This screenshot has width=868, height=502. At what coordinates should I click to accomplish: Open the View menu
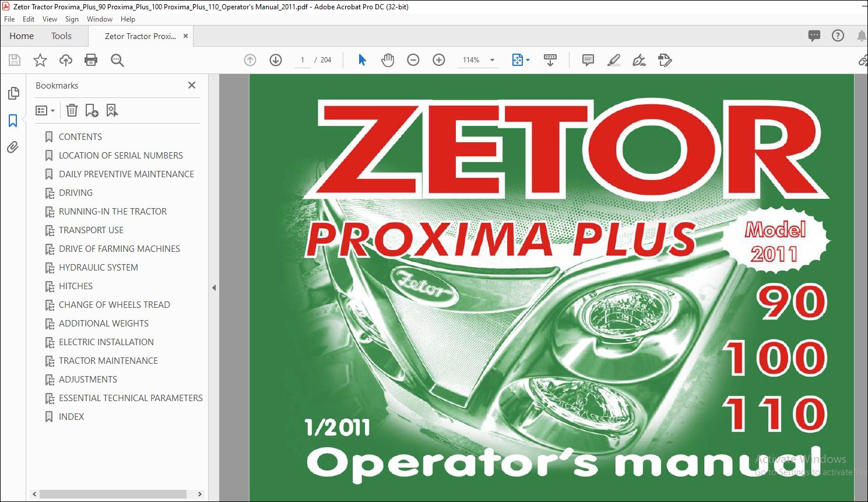50,19
